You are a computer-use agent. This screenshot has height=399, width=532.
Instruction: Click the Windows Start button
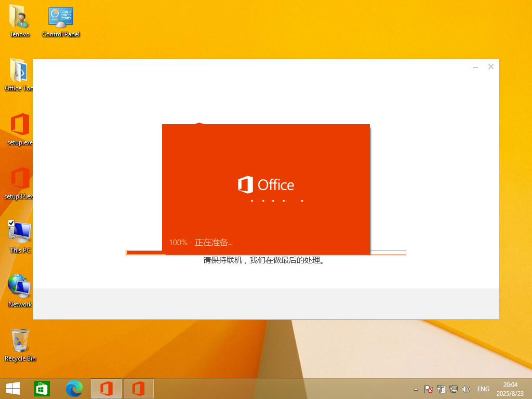point(13,389)
